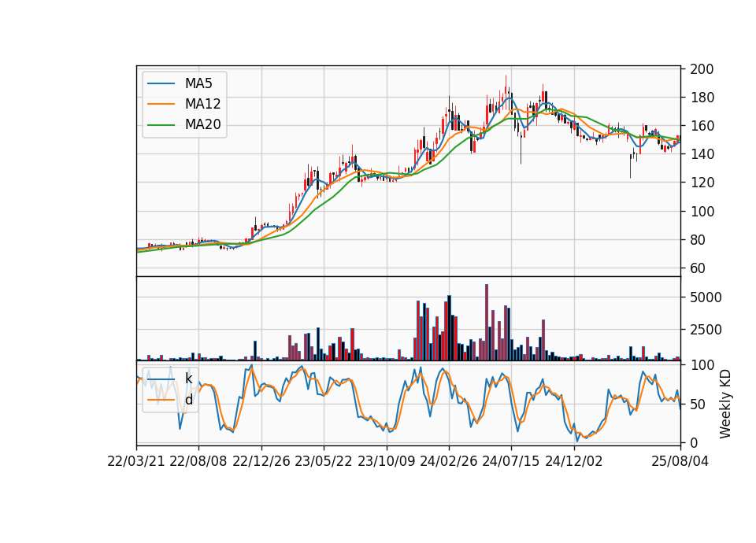Click the 25/08/04 date tick label

(680, 461)
